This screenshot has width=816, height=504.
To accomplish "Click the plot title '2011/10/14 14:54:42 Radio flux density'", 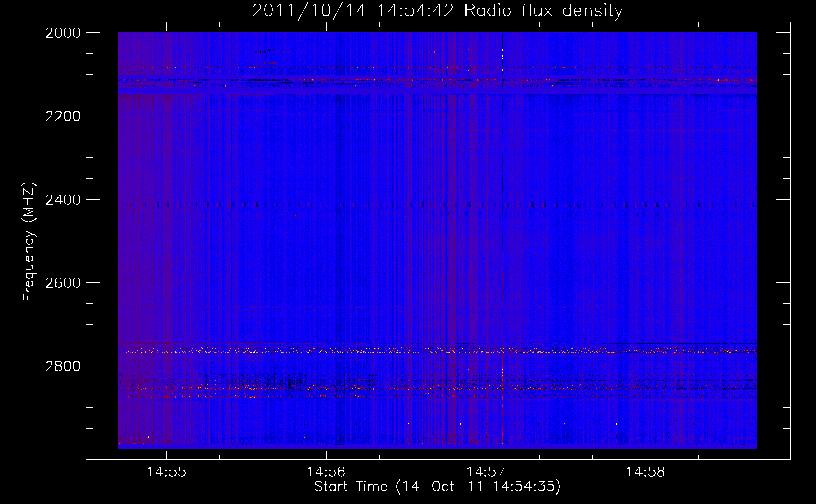I will pyautogui.click(x=437, y=10).
